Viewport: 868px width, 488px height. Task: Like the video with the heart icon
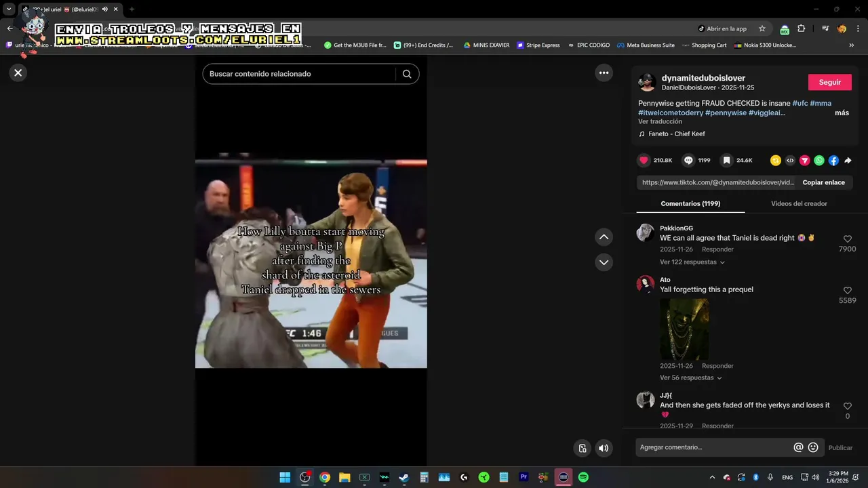point(644,161)
